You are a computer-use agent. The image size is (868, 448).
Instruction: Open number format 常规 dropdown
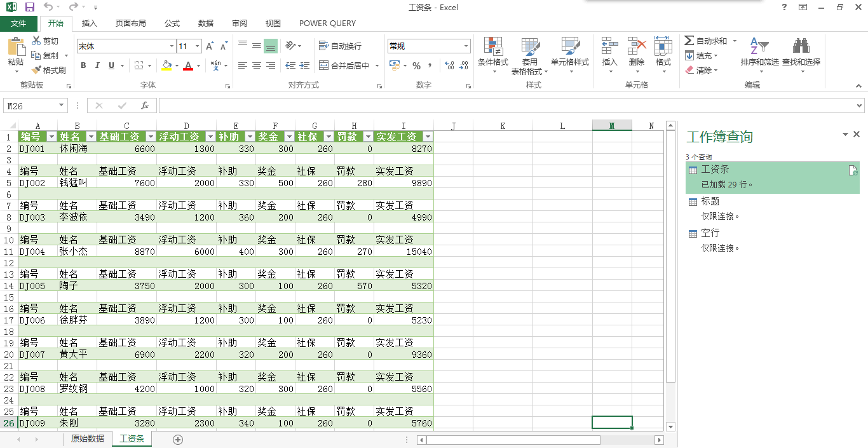(x=466, y=46)
